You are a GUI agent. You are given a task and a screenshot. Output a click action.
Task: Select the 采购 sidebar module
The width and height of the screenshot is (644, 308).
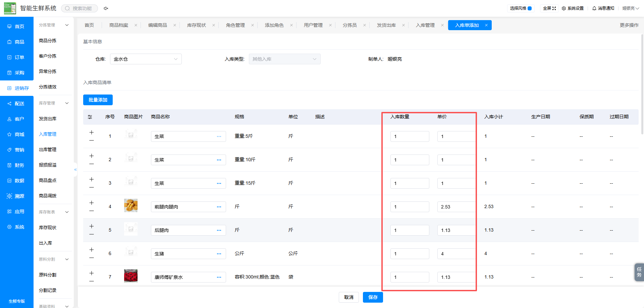click(x=16, y=73)
